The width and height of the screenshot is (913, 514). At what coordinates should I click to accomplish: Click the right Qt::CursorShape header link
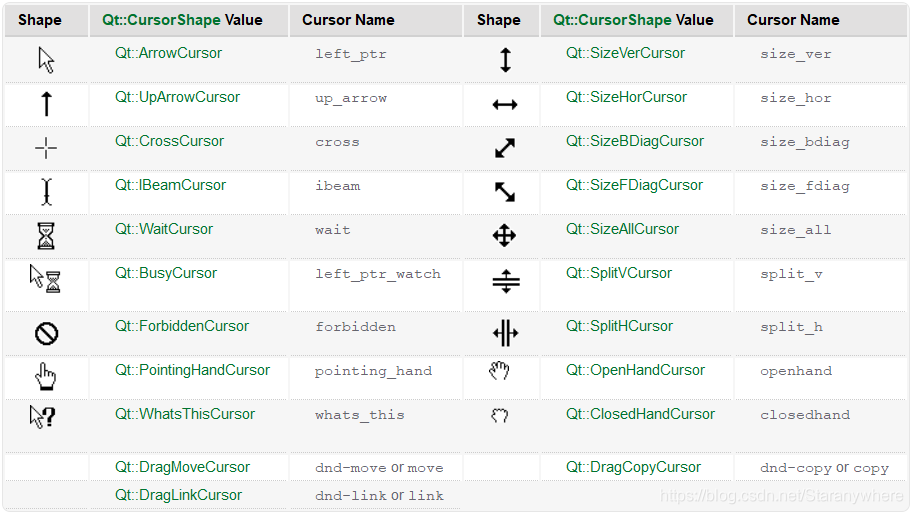(613, 20)
